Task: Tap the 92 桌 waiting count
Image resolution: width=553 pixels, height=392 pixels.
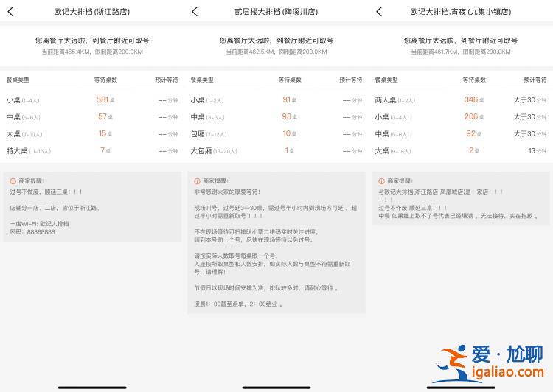Action: (x=474, y=133)
